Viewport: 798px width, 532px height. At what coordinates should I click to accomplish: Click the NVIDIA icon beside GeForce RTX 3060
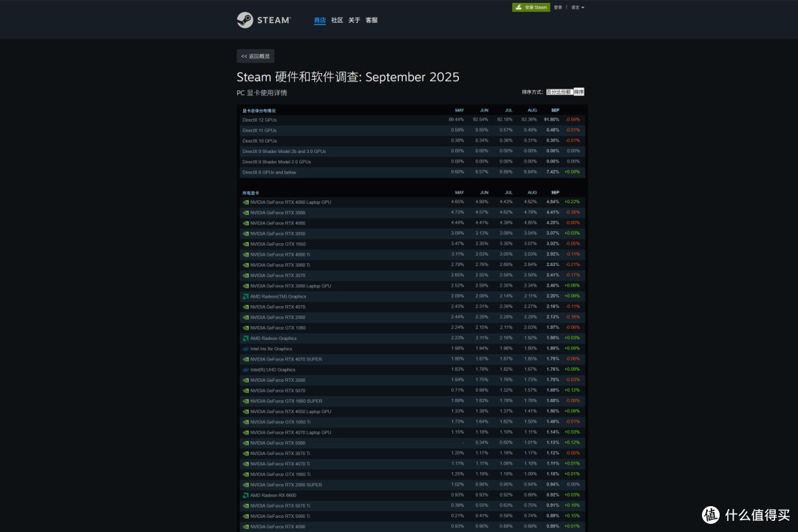[x=246, y=213]
